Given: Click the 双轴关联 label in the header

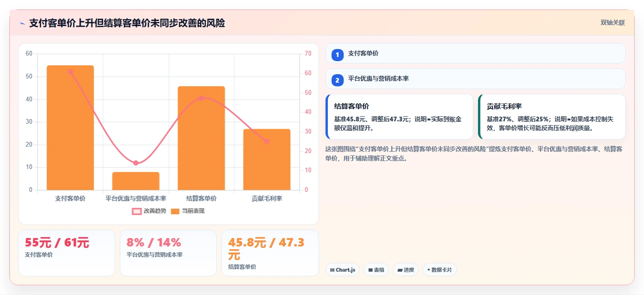Looking at the screenshot, I should pyautogui.click(x=613, y=23).
